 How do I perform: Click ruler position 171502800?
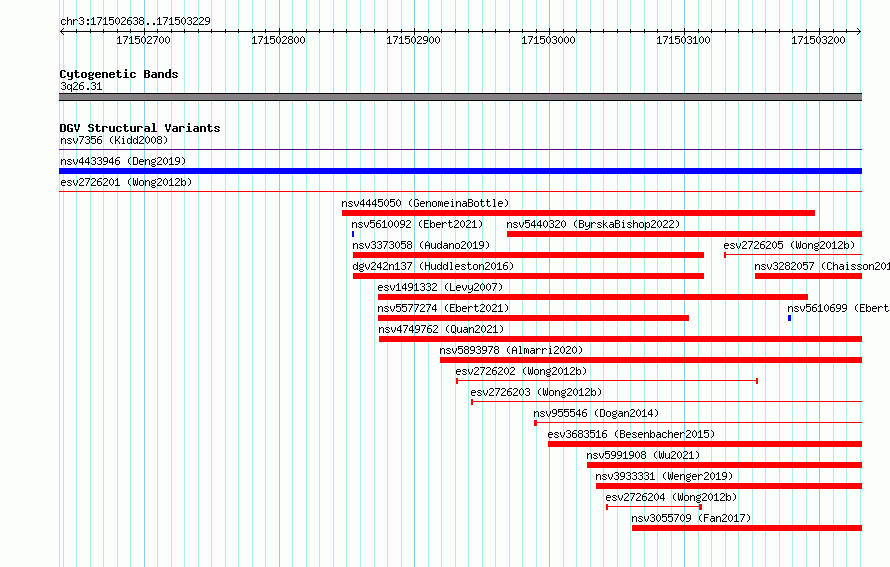point(279,40)
